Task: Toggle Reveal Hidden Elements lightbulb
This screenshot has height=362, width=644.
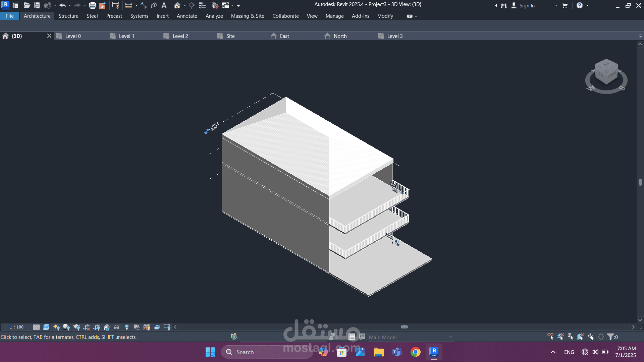Action: click(x=127, y=327)
